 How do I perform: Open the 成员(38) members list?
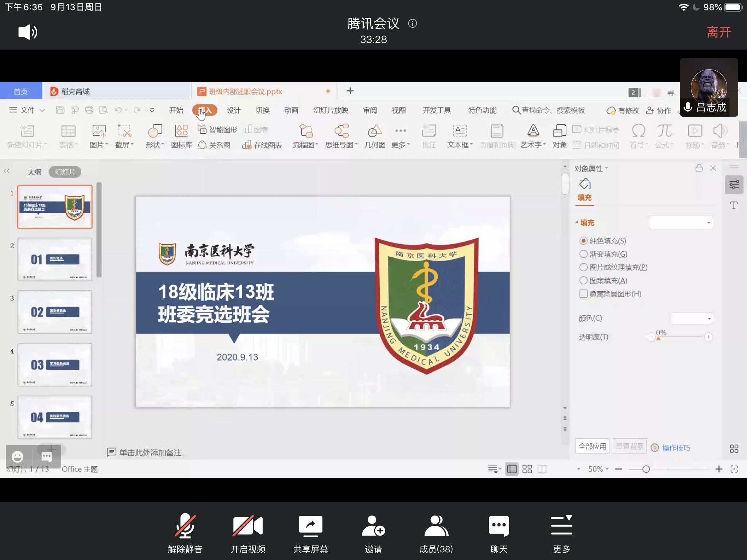(x=436, y=534)
